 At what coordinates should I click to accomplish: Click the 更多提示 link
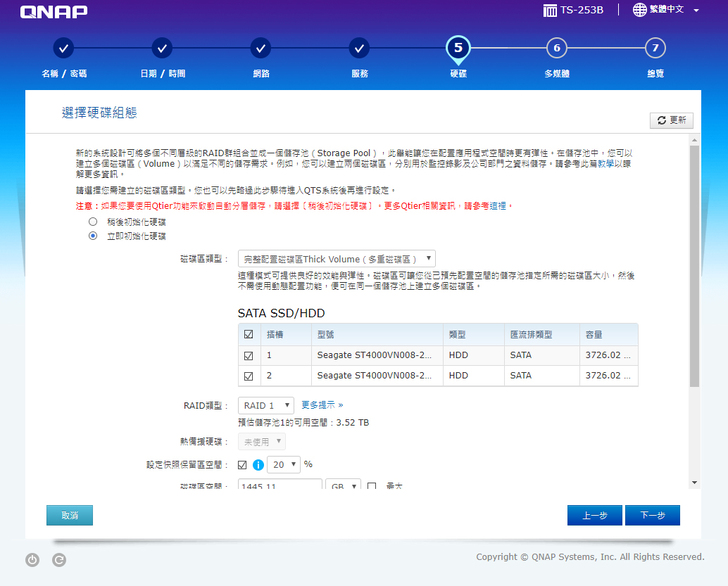point(322,405)
